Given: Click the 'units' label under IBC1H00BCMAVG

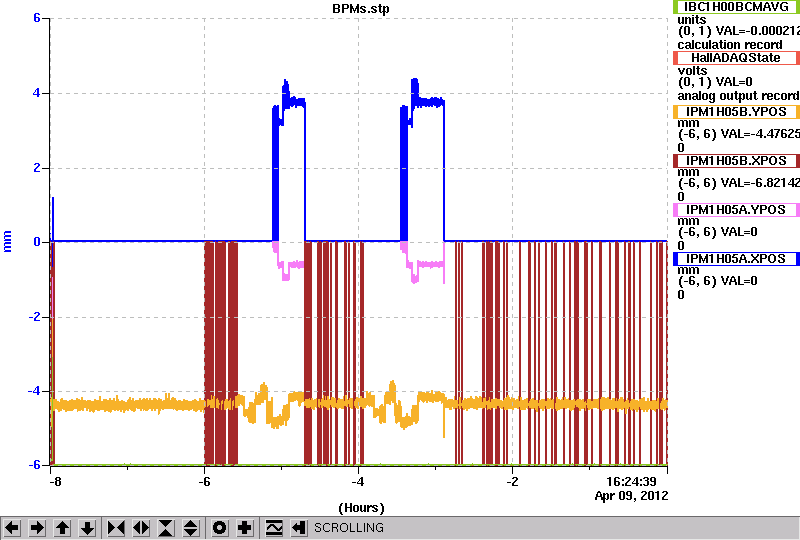Looking at the screenshot, I should click(x=691, y=20).
